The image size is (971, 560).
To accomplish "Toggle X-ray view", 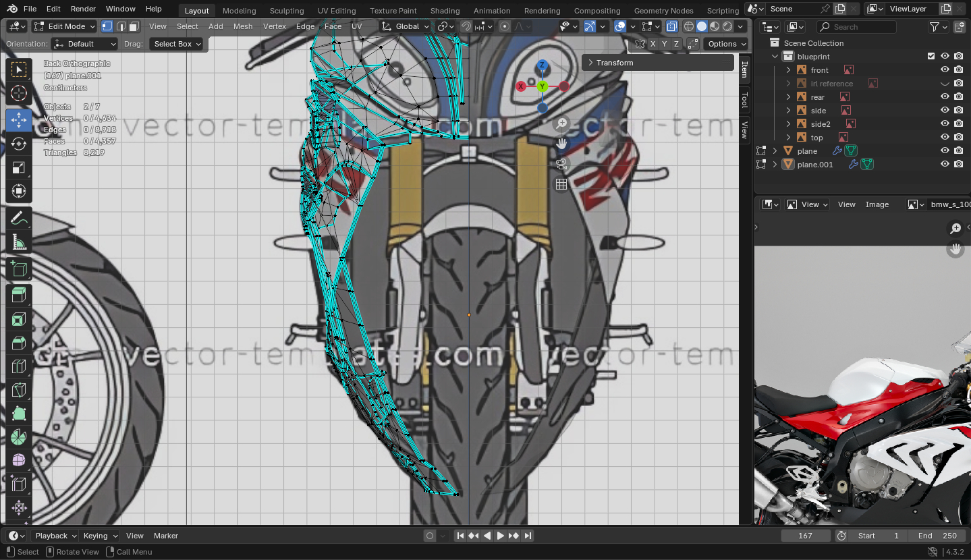I will click(x=672, y=26).
